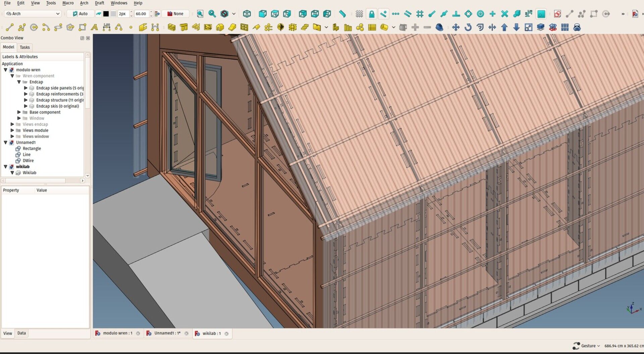
Task: Select the Arch Survey helmet icon
Action: pyautogui.click(x=439, y=27)
